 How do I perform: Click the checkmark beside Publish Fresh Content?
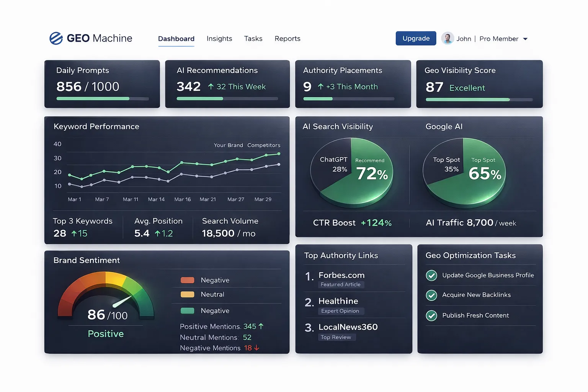[431, 315]
